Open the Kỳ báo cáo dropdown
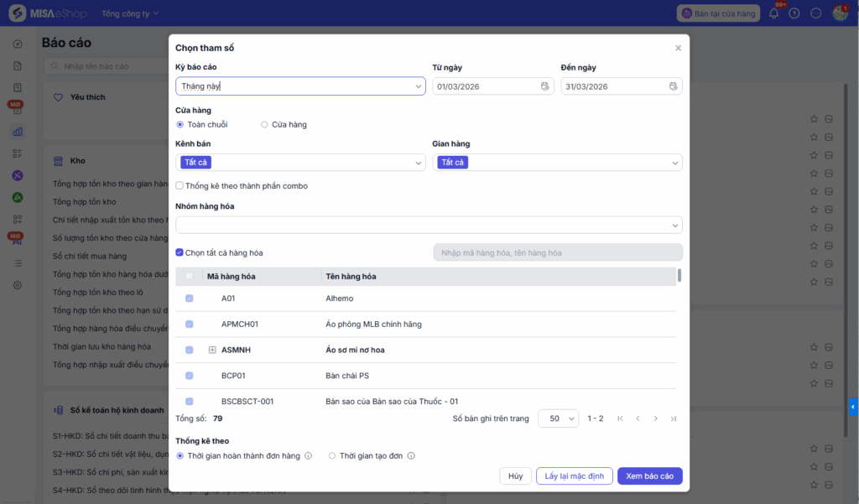This screenshot has height=504, width=859. click(300, 86)
